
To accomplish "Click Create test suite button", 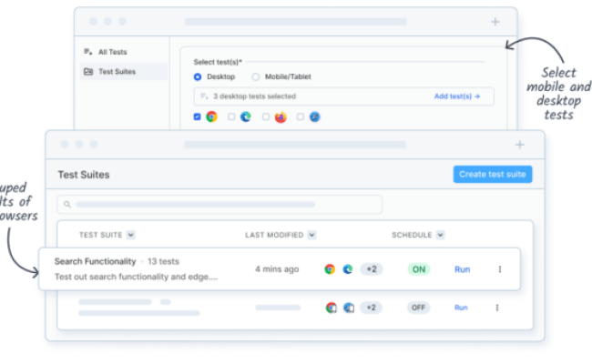I will (493, 175).
